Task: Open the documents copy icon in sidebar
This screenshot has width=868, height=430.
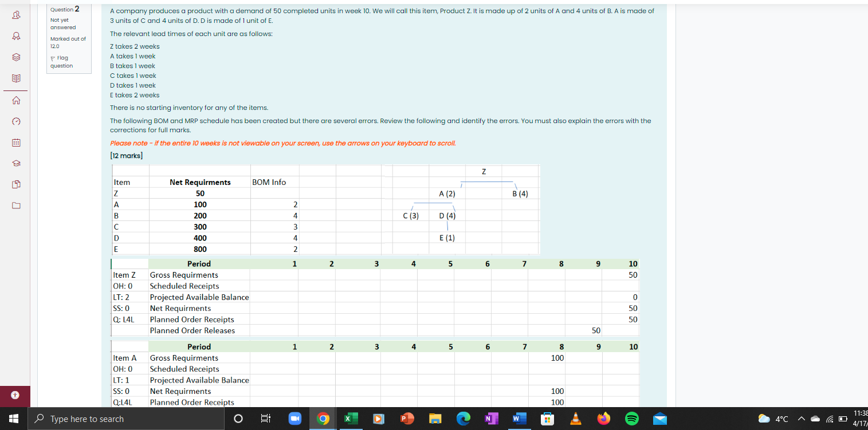Action: [16, 184]
